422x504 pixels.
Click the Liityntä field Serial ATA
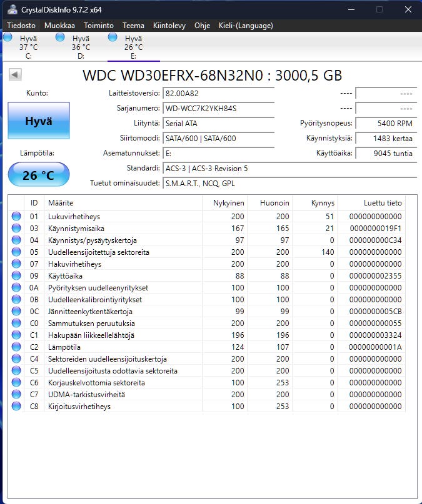(218, 124)
